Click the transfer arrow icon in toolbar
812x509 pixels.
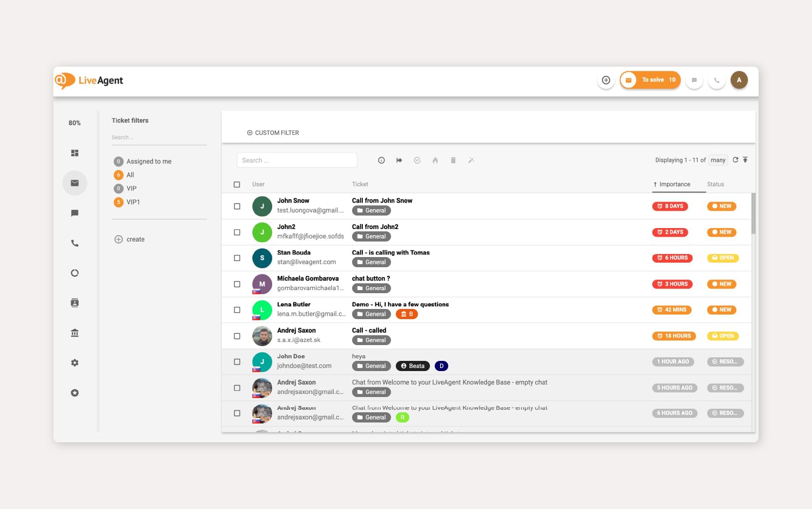click(399, 160)
